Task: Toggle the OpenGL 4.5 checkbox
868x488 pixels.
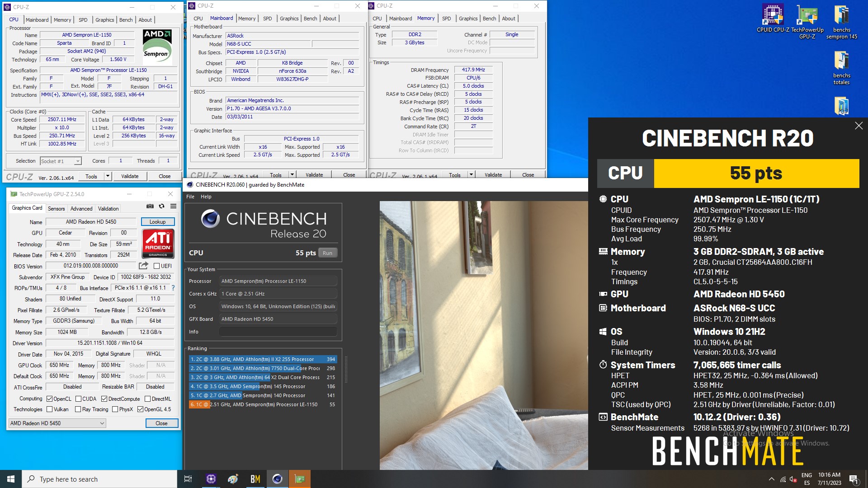Action: point(140,409)
